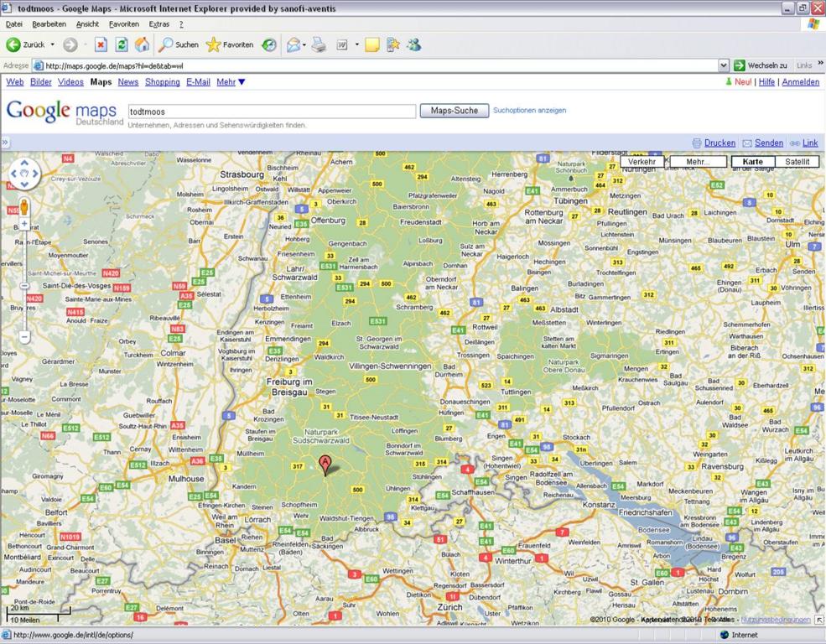
Task: Toggle the Verkehr traffic layer
Action: pyautogui.click(x=642, y=162)
